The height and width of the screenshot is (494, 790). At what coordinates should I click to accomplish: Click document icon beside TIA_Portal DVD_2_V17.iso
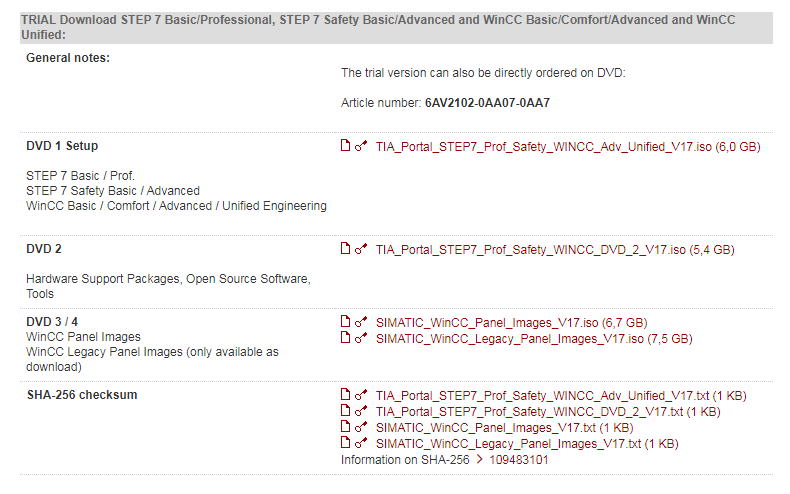click(x=346, y=249)
